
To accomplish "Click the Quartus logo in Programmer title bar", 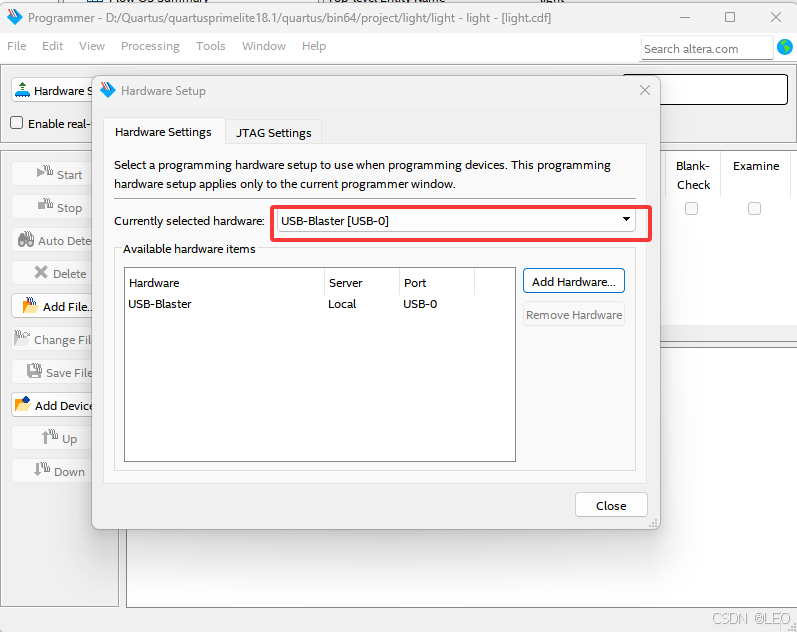I will (x=15, y=17).
